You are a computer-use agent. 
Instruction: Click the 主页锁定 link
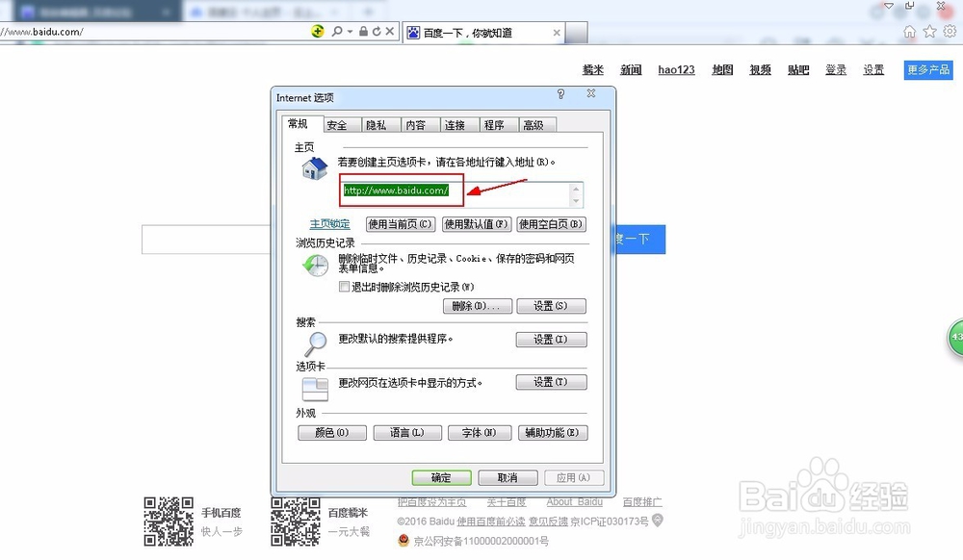[x=329, y=224]
